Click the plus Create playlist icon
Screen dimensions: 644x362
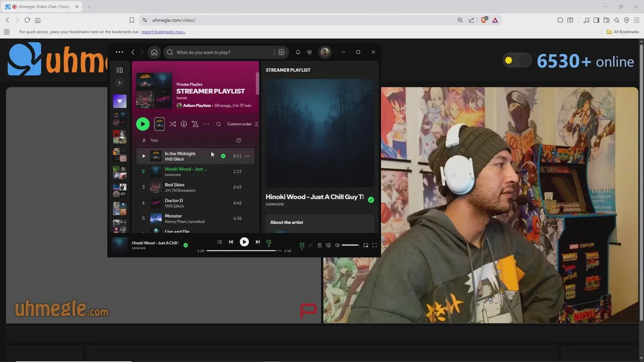tap(119, 83)
